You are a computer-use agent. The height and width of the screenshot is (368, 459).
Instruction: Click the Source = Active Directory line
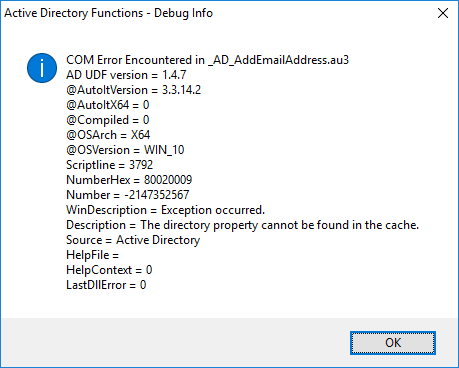[x=133, y=240]
